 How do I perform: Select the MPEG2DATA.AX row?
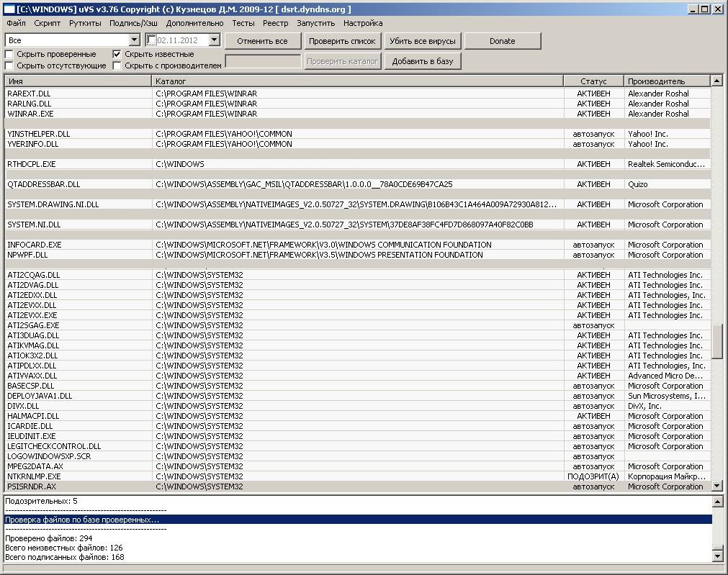[x=357, y=466]
